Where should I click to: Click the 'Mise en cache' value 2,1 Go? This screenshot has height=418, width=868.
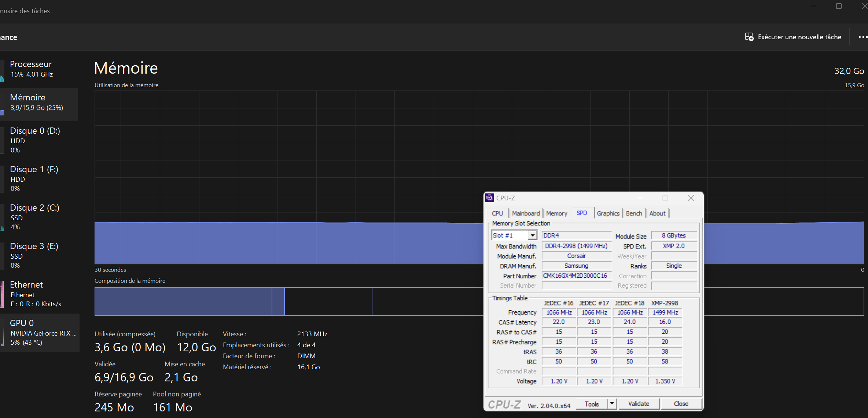click(181, 377)
